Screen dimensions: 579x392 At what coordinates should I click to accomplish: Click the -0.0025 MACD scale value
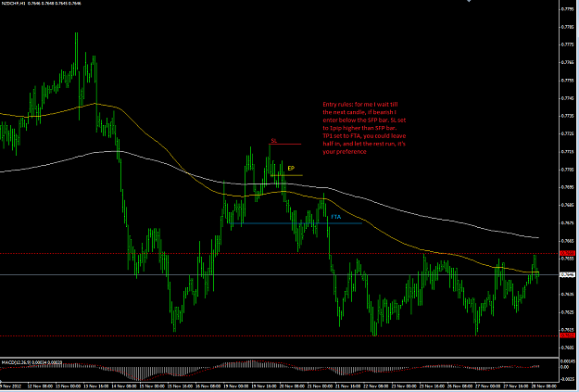click(x=568, y=379)
